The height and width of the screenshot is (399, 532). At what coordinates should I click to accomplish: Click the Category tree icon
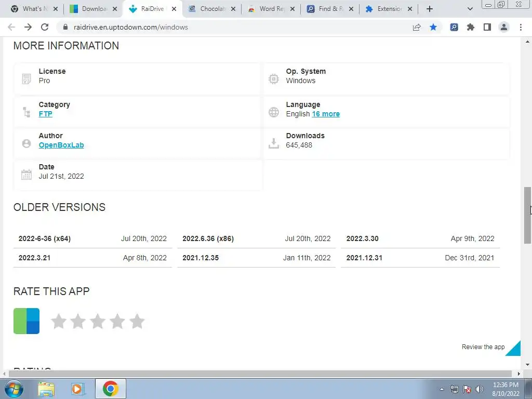26,112
